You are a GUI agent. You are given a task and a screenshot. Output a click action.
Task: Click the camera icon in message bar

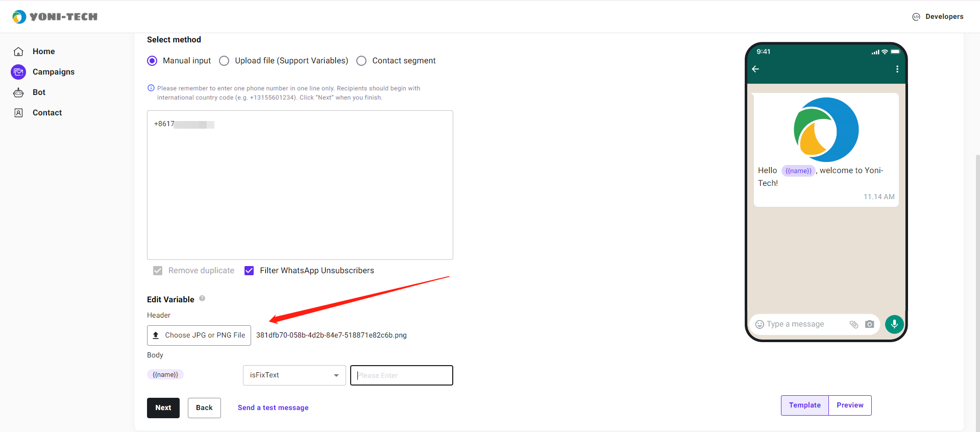pyautogui.click(x=870, y=324)
